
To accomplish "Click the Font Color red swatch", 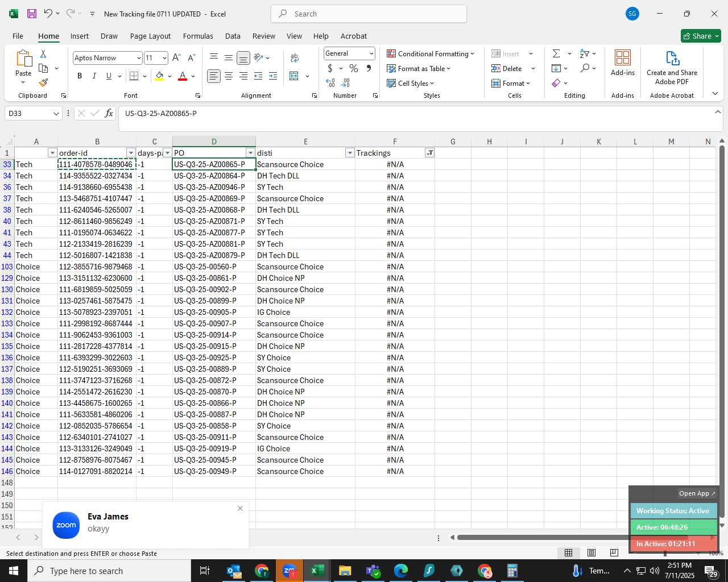I will point(183,76).
